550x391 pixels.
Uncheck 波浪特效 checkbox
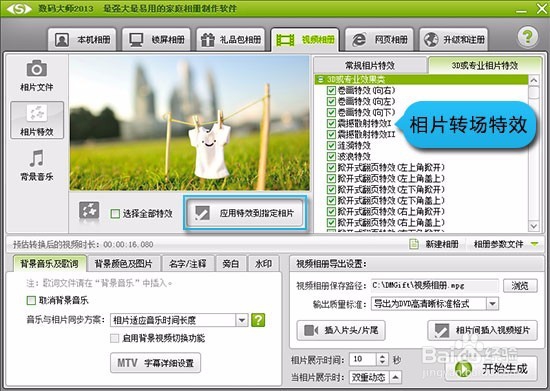pyautogui.click(x=331, y=156)
